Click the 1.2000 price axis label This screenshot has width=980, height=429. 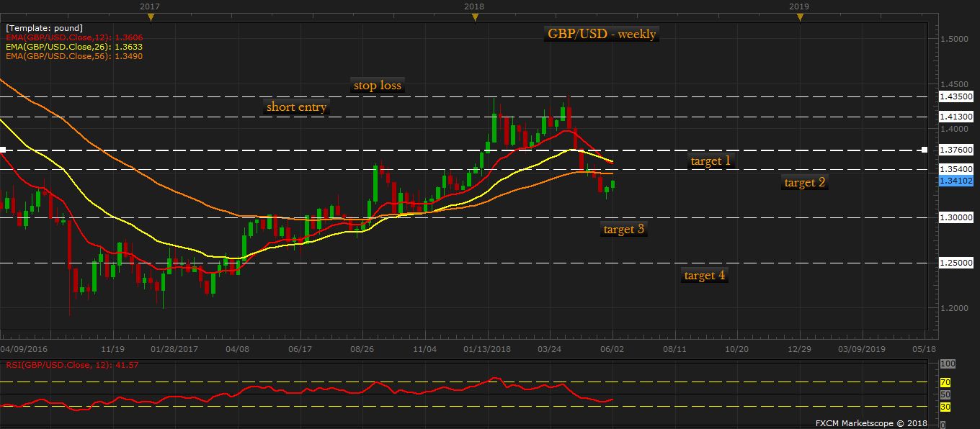coord(955,308)
